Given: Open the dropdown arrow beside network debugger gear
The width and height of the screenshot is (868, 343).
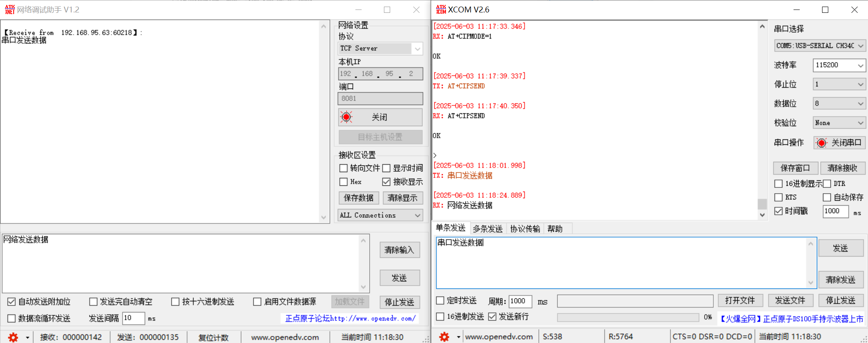Looking at the screenshot, I should [27, 338].
